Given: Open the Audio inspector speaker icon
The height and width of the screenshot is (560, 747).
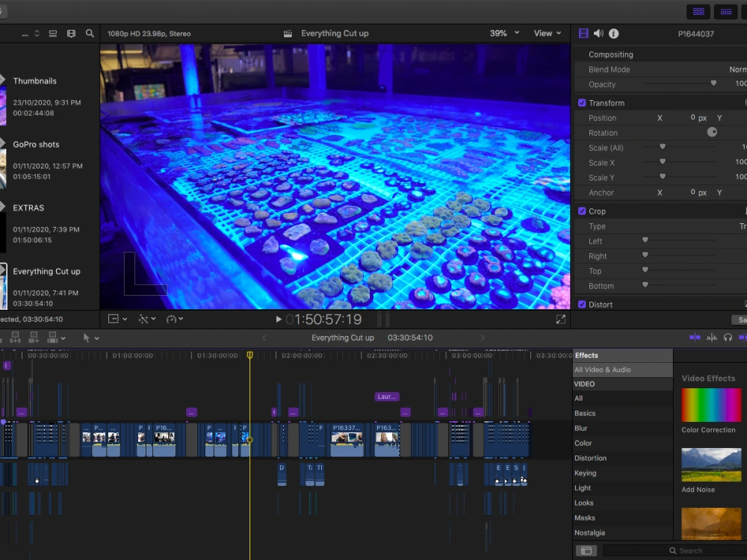Looking at the screenshot, I should click(x=598, y=34).
